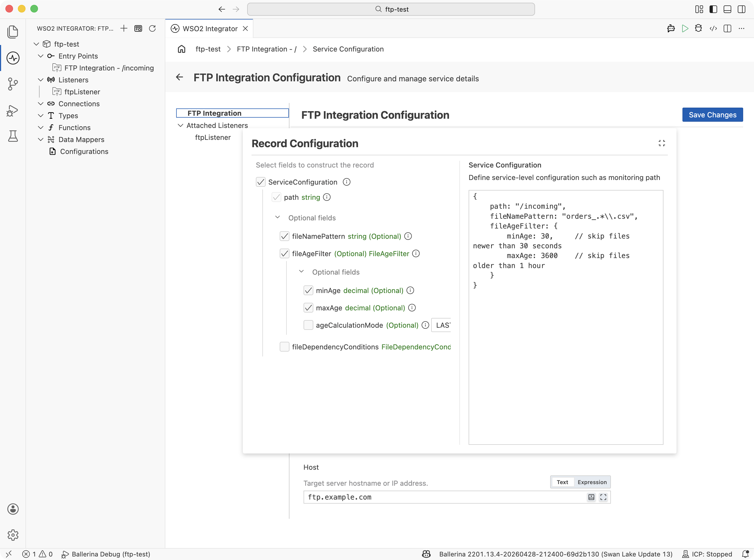Open the WSO2 Integrator activity bar icon
This screenshot has height=560, width=754.
pos(13,58)
